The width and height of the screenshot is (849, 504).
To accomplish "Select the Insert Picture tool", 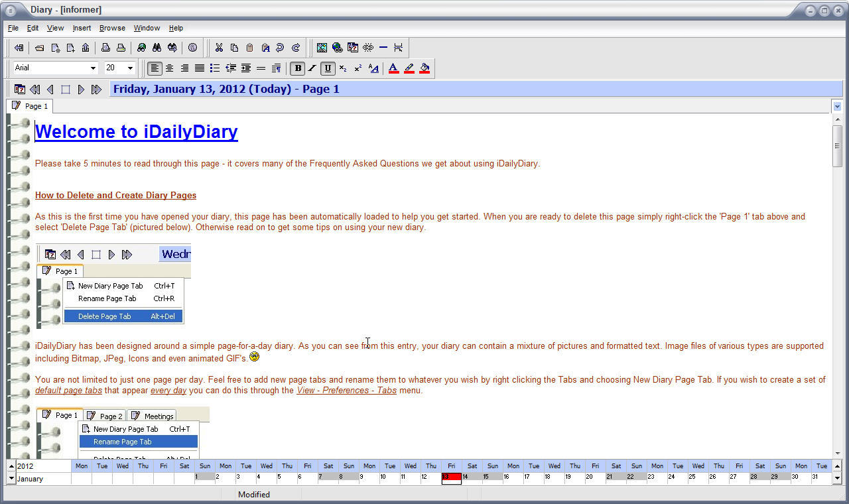I will point(322,48).
